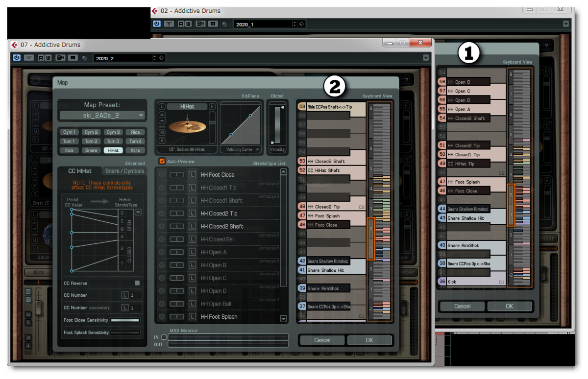Click key range icon for HH Closed2 Shaft
Viewport: 588px width, 379px height.
pos(177,226)
